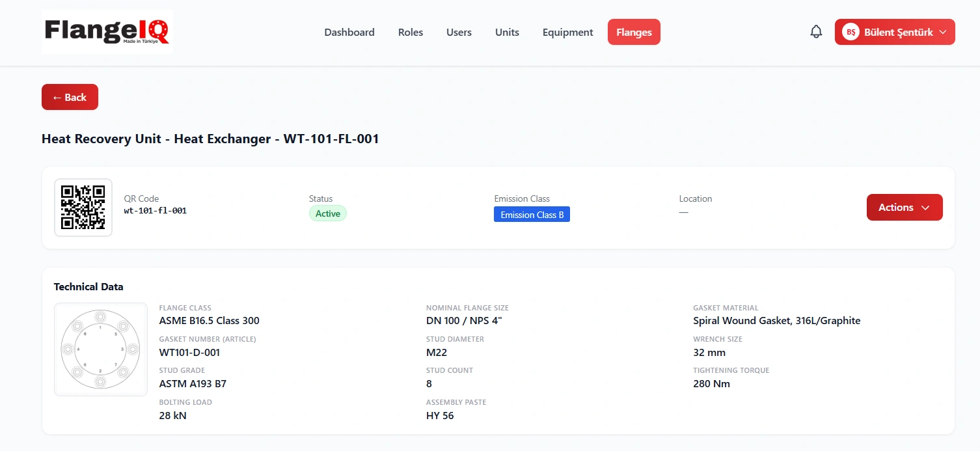Viewport: 980px width, 451px height.
Task: Open the Actions dropdown
Action: (905, 208)
